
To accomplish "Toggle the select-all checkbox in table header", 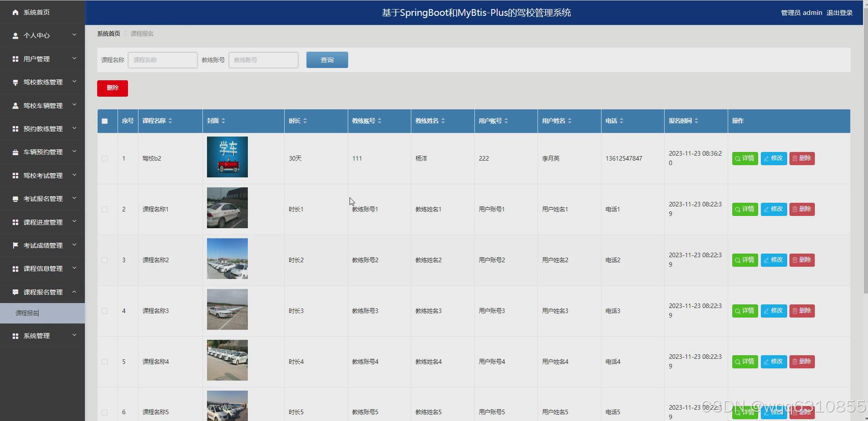I will coord(105,121).
